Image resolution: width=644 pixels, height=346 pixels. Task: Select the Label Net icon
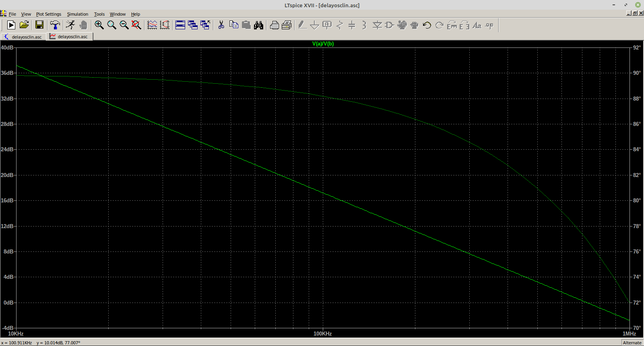point(327,25)
